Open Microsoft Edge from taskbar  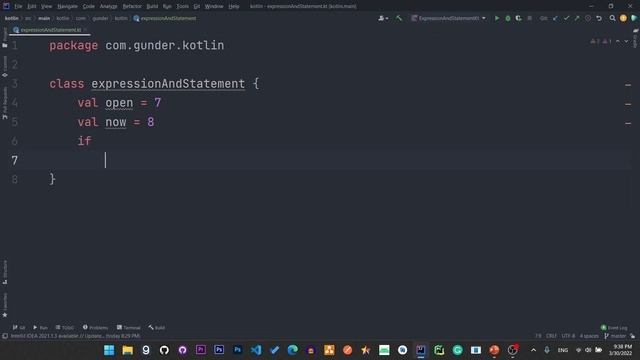(x=293, y=350)
